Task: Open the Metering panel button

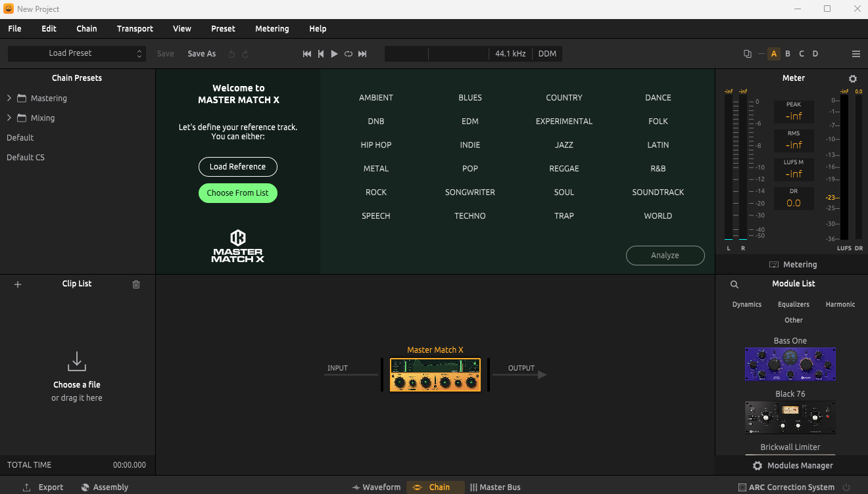Action: pos(793,265)
